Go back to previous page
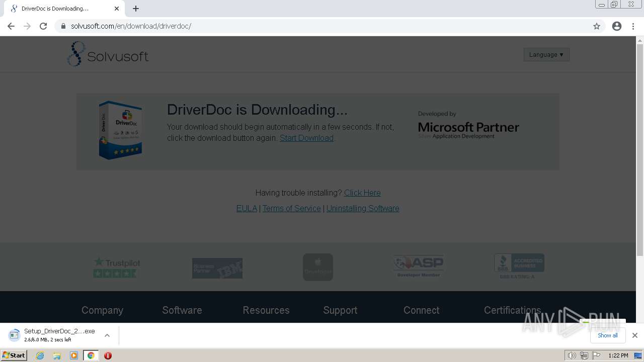The width and height of the screenshot is (644, 362). [x=11, y=26]
